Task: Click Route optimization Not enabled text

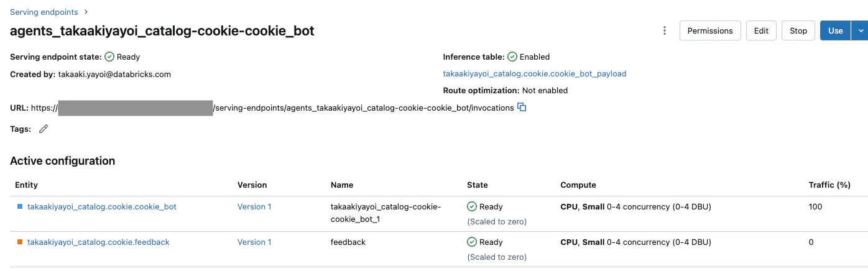Action: (545, 90)
